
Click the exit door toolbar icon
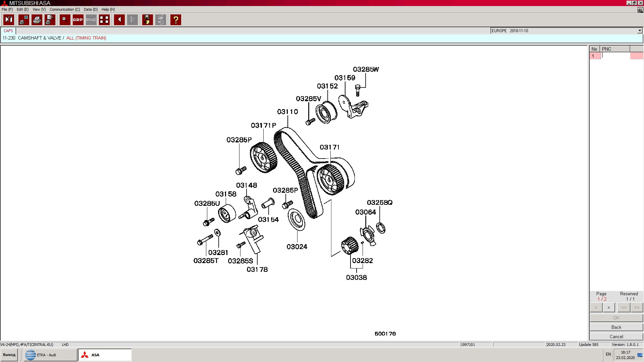pos(9,20)
